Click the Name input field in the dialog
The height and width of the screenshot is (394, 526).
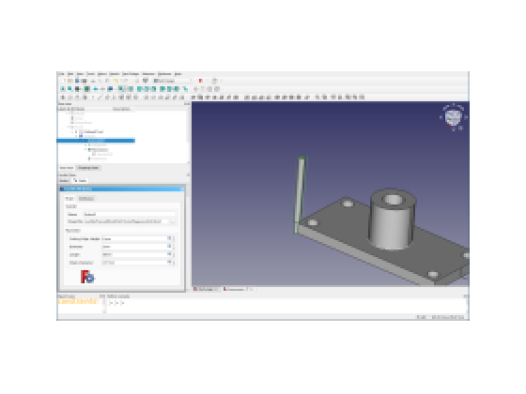point(129,214)
